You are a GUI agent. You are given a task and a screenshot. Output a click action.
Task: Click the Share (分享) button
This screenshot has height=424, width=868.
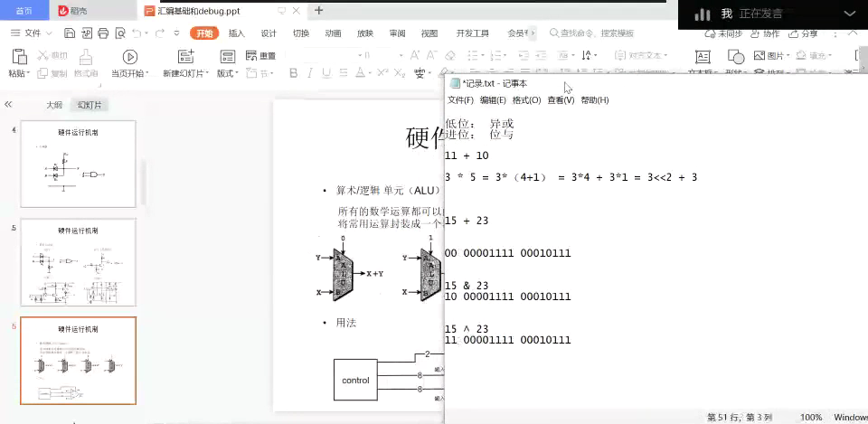(803, 33)
